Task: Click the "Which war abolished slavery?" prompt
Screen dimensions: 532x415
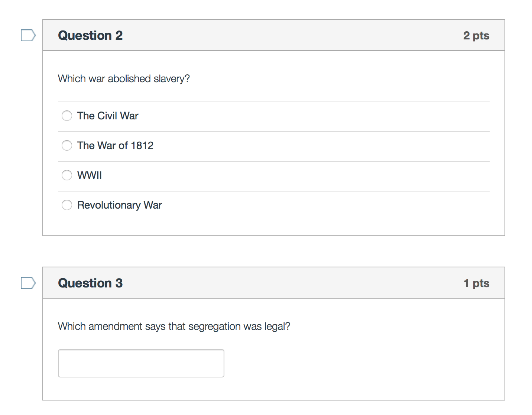Action: (124, 78)
